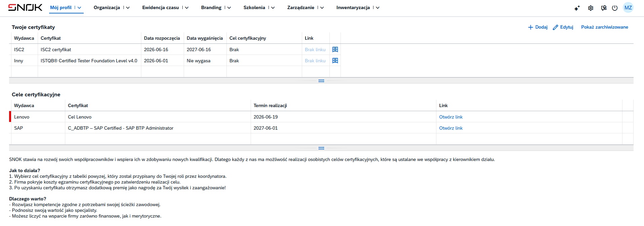Select the Inny issuer cell
Viewport: 644px width, 226px height.
click(25, 61)
